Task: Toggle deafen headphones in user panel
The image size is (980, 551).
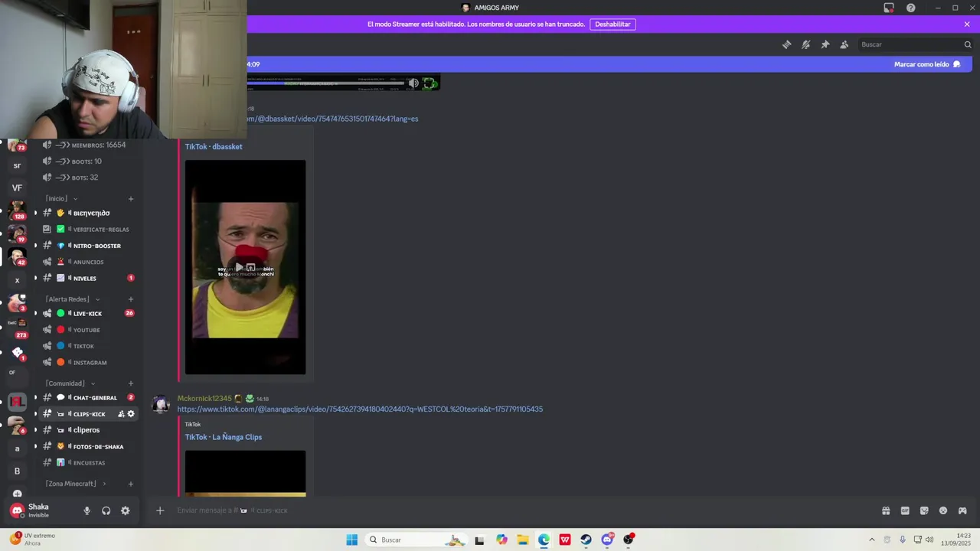Action: (106, 510)
